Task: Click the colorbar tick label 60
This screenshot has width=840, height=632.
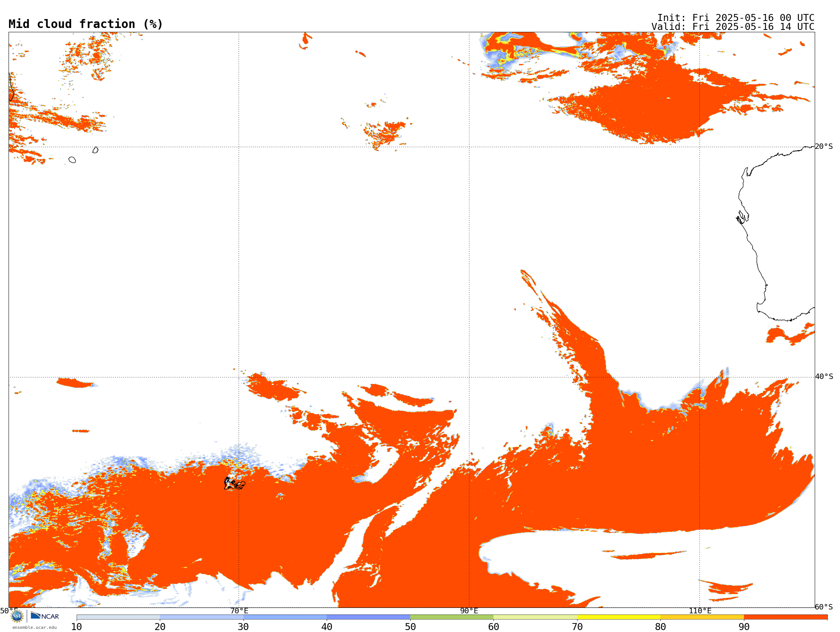Action: pyautogui.click(x=493, y=627)
